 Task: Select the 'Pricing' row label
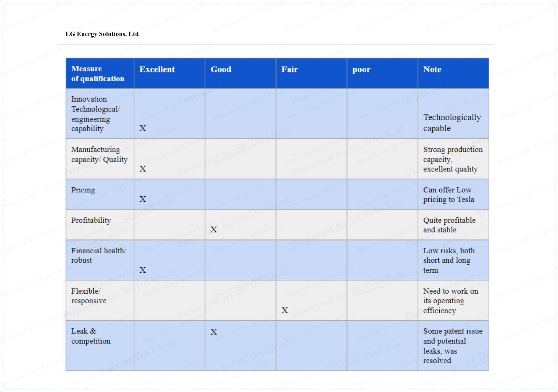tap(83, 190)
